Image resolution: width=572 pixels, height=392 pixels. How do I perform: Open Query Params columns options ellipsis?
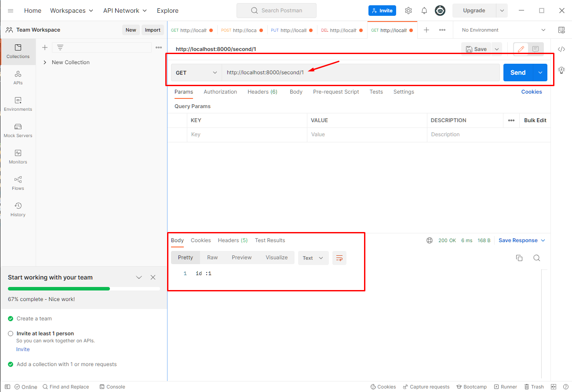click(x=511, y=120)
